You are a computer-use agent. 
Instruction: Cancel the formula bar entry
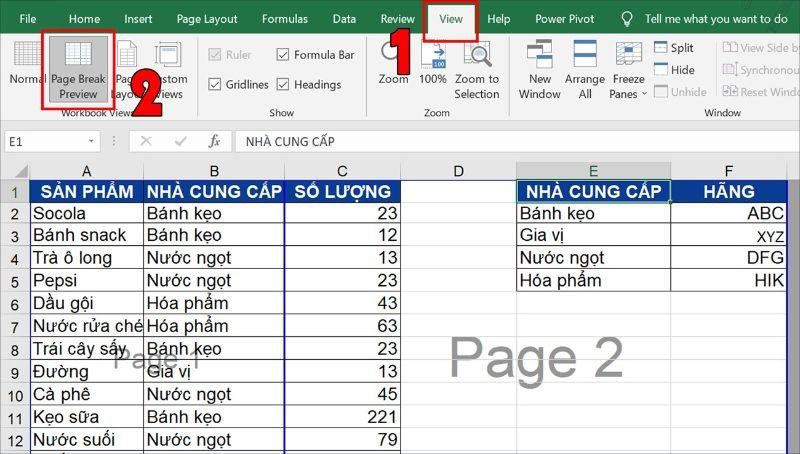pyautogui.click(x=146, y=141)
